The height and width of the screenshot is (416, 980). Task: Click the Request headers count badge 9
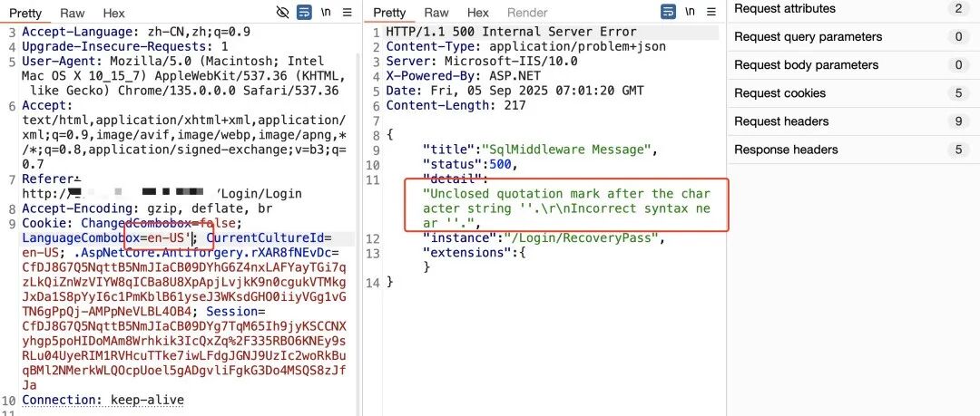(x=958, y=121)
